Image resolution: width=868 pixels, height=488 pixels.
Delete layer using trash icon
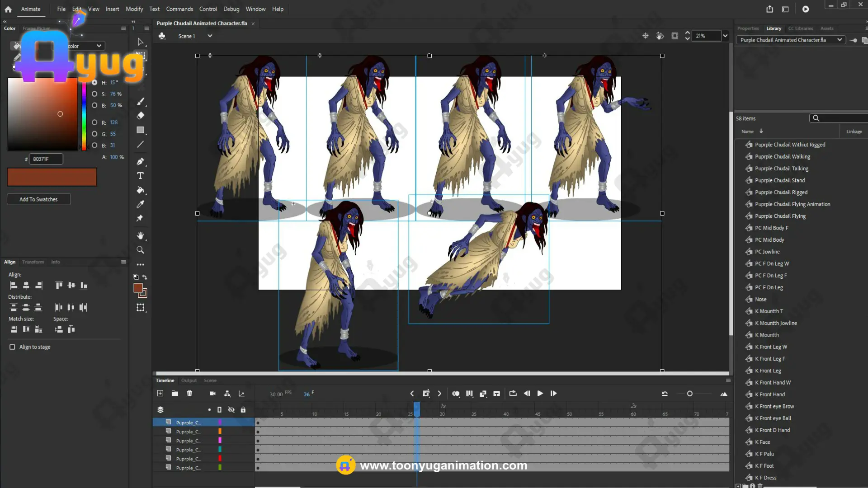click(189, 394)
